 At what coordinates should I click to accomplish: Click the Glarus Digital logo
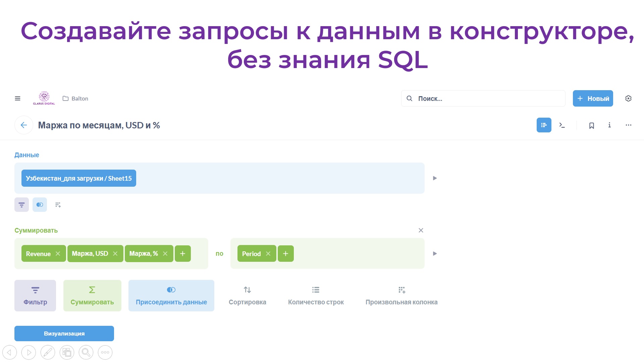point(44,98)
